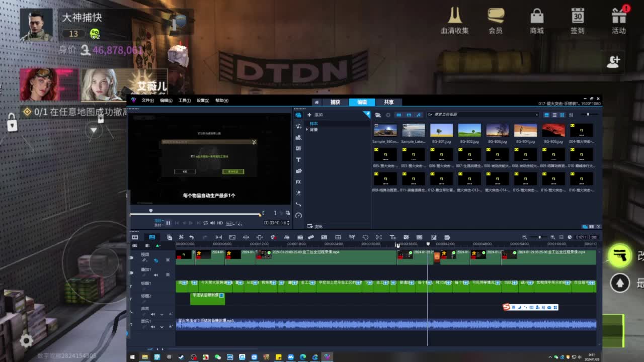This screenshot has width=644, height=362.
Task: Select the BG-B01.jpg thumbnail
Action: pyautogui.click(x=441, y=130)
